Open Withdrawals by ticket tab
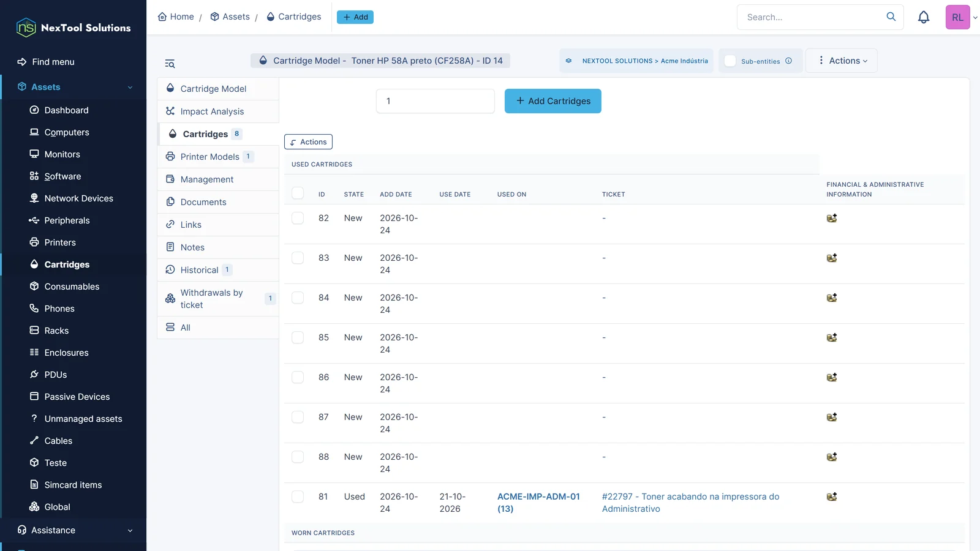Viewport: 980px width, 551px height. pos(218,299)
